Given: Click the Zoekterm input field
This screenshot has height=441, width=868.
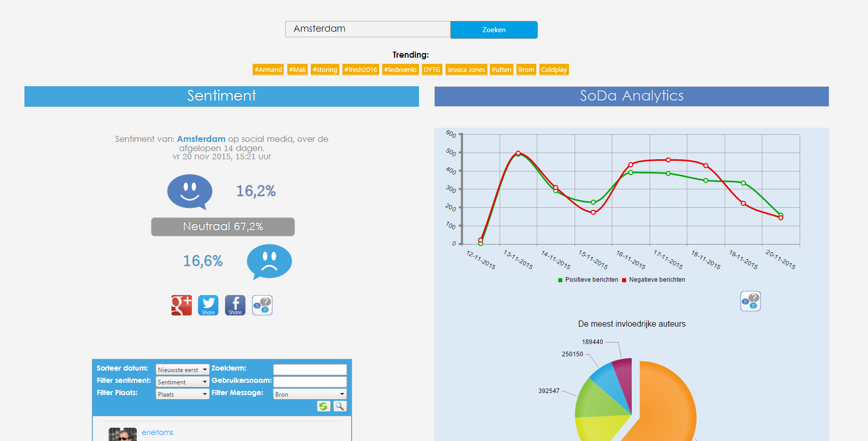Looking at the screenshot, I should 310,370.
